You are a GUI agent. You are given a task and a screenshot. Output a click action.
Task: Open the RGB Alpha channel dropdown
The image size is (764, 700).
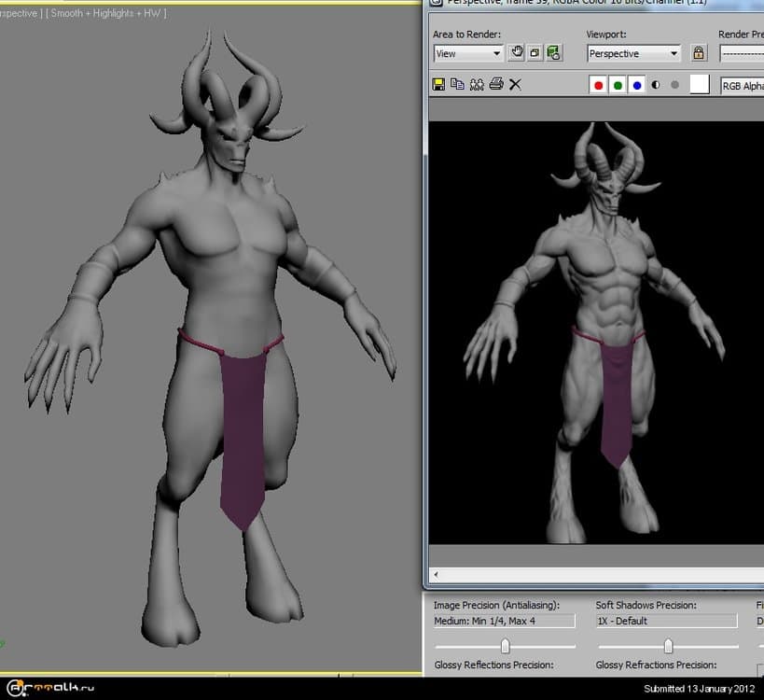[x=742, y=85]
